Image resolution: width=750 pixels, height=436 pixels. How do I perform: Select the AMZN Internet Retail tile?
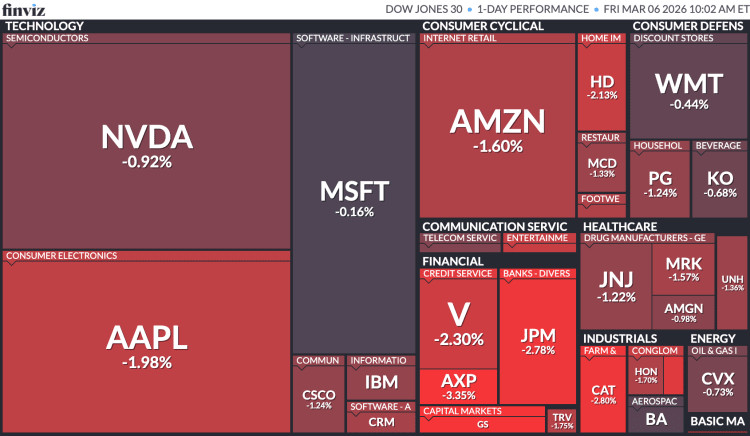(x=497, y=130)
